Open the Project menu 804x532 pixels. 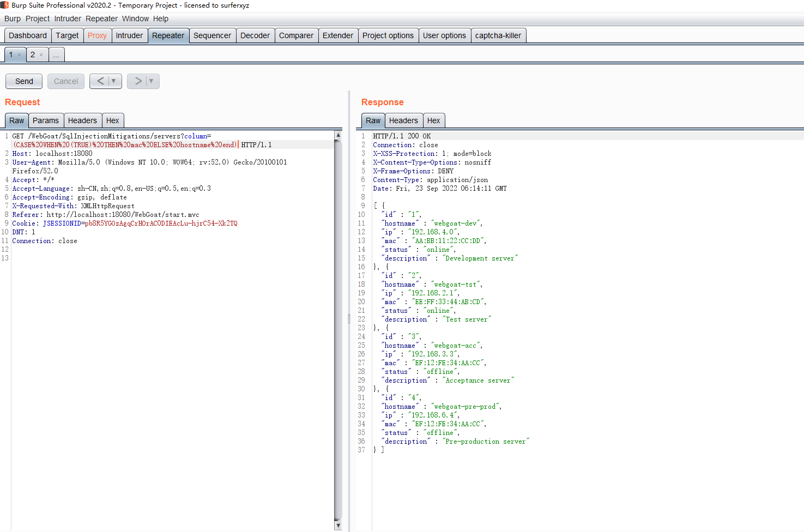click(x=38, y=19)
